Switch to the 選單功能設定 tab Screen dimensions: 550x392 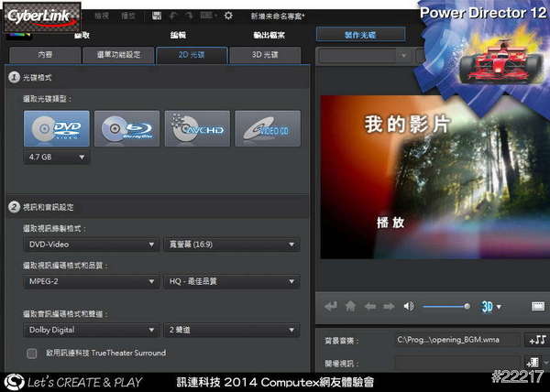pyautogui.click(x=118, y=55)
